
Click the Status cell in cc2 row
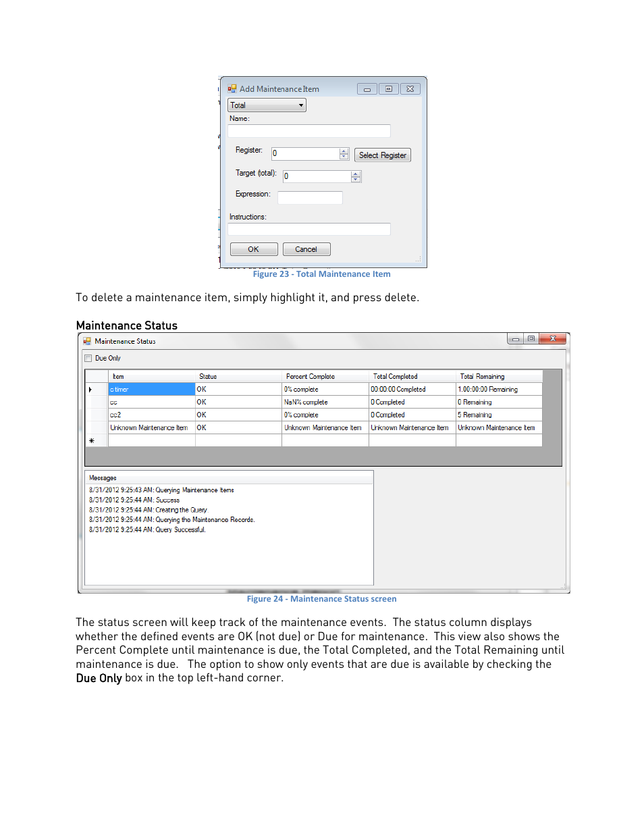coord(238,415)
